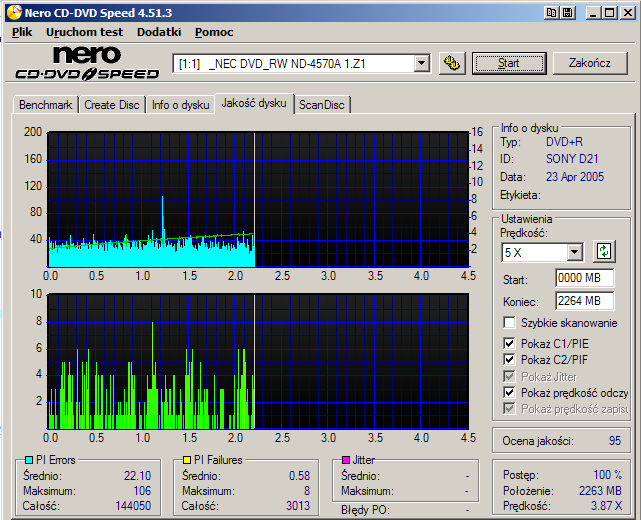
Task: Click the Koniec field showing 2264 MB
Action: click(x=585, y=301)
